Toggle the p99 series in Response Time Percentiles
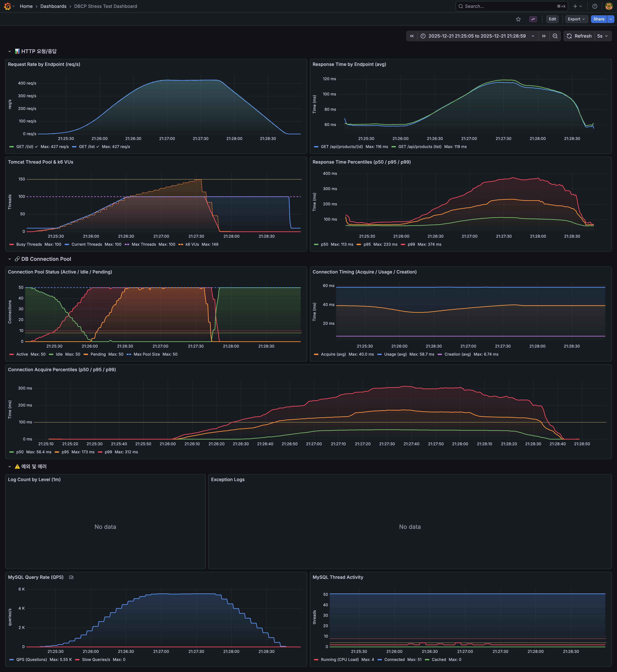This screenshot has height=672, width=617. pyautogui.click(x=411, y=244)
